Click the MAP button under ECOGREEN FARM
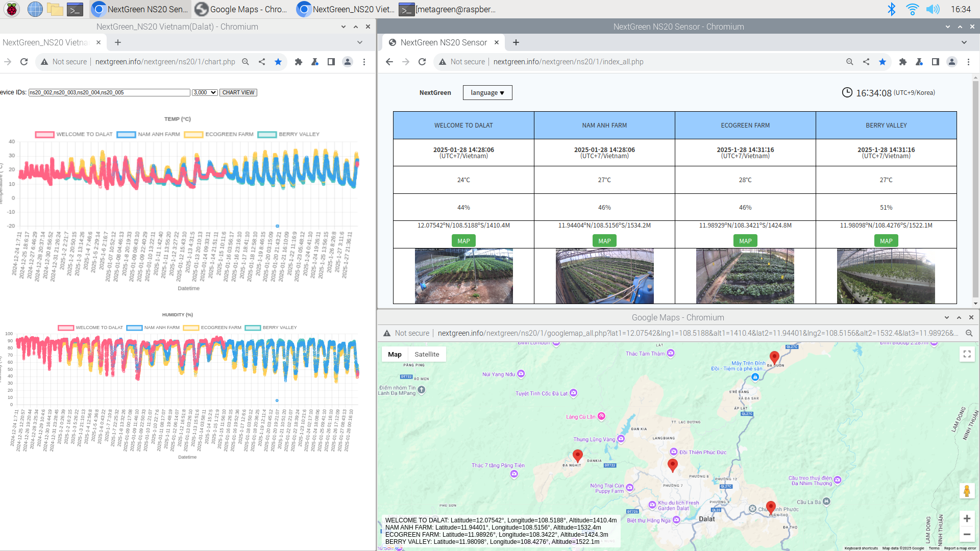The height and width of the screenshot is (551, 980). [745, 241]
